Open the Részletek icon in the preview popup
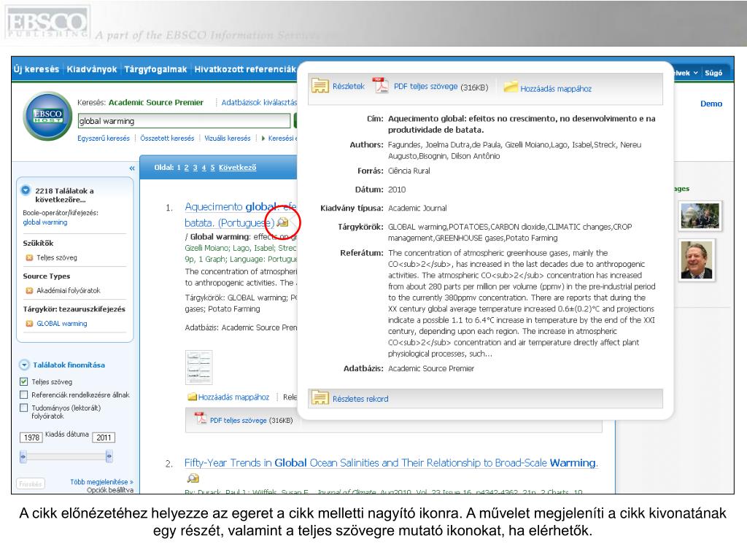This screenshot has height=560, width=747. [x=320, y=86]
